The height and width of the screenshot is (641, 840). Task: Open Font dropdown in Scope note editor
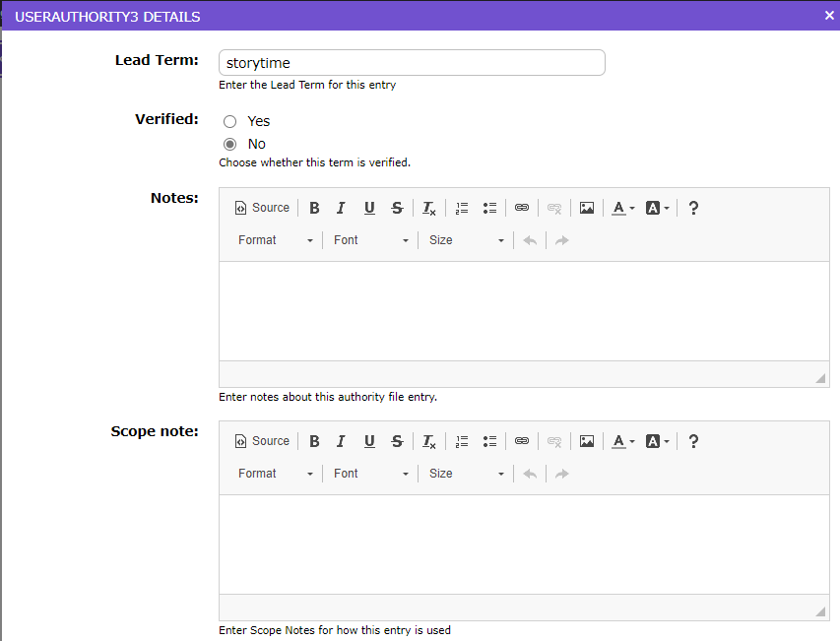(x=370, y=474)
